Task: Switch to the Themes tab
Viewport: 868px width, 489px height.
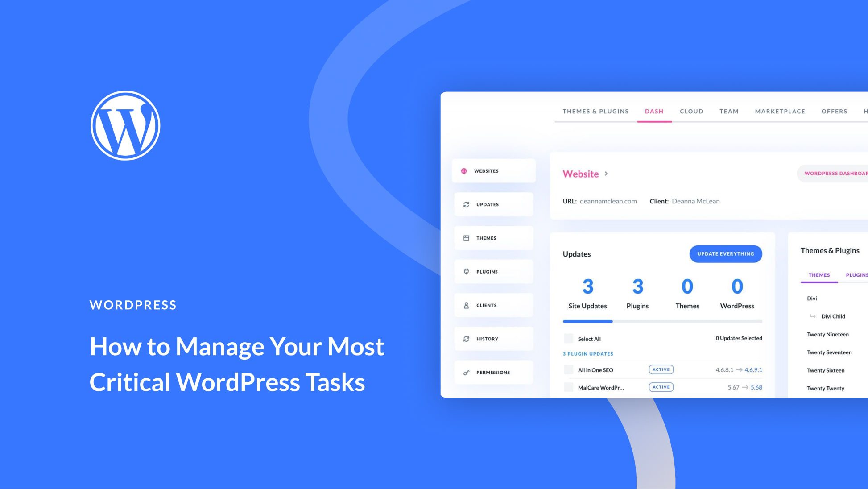Action: pyautogui.click(x=819, y=275)
